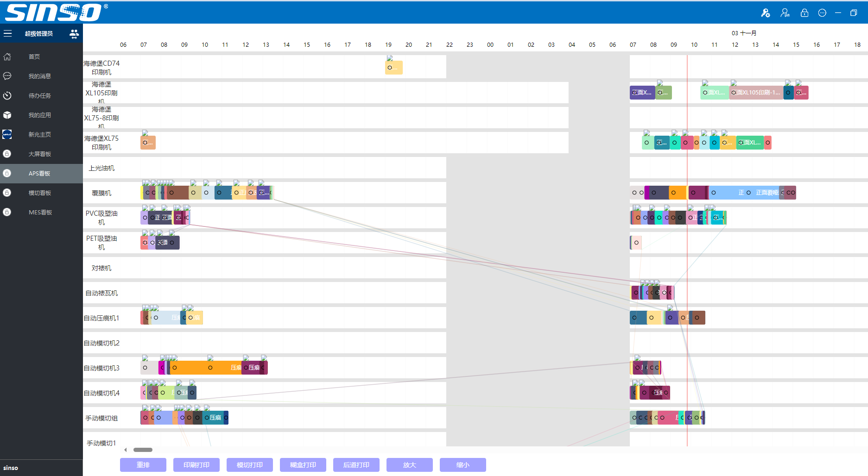Viewport: 868px width, 476px height.
Task: Select the APS看板 menu item
Action: [41, 173]
